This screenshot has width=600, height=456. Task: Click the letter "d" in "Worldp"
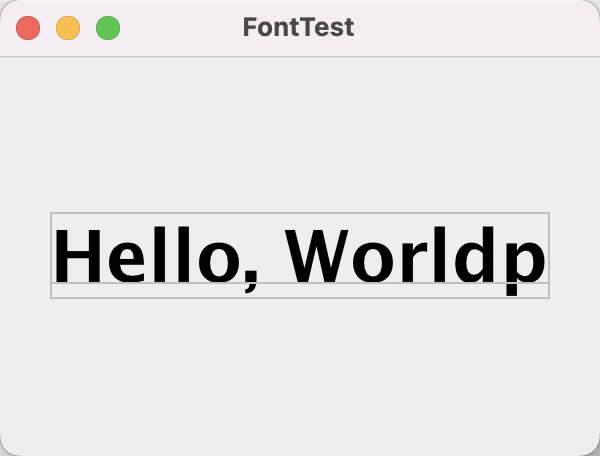click(x=481, y=256)
